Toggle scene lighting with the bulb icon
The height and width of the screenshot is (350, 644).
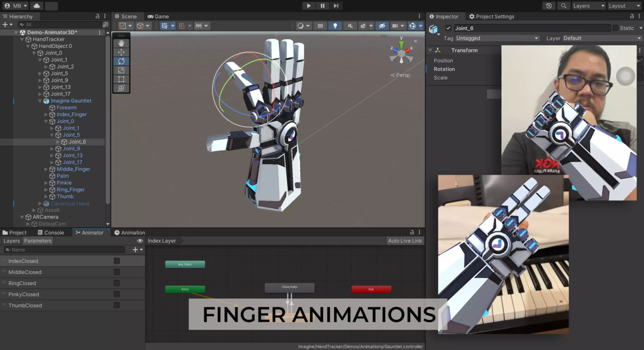pos(335,25)
